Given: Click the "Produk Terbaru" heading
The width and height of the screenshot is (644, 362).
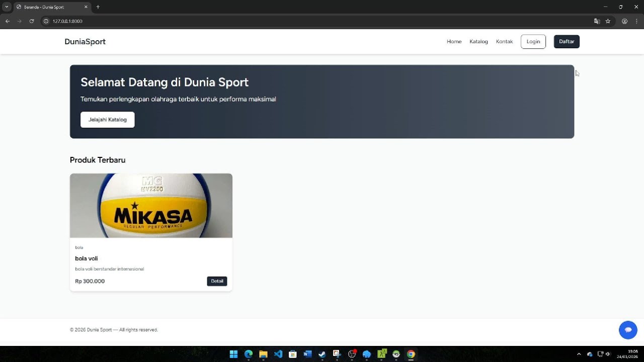Looking at the screenshot, I should click(x=98, y=160).
